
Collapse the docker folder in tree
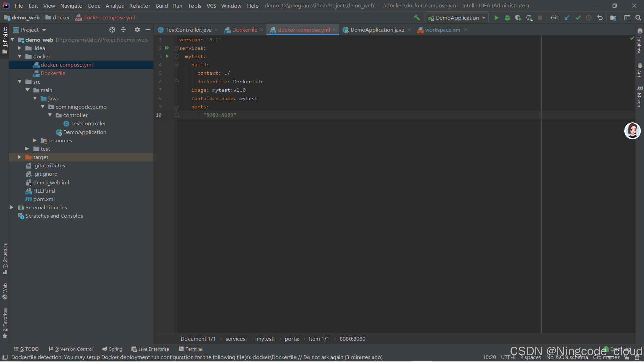[20, 56]
